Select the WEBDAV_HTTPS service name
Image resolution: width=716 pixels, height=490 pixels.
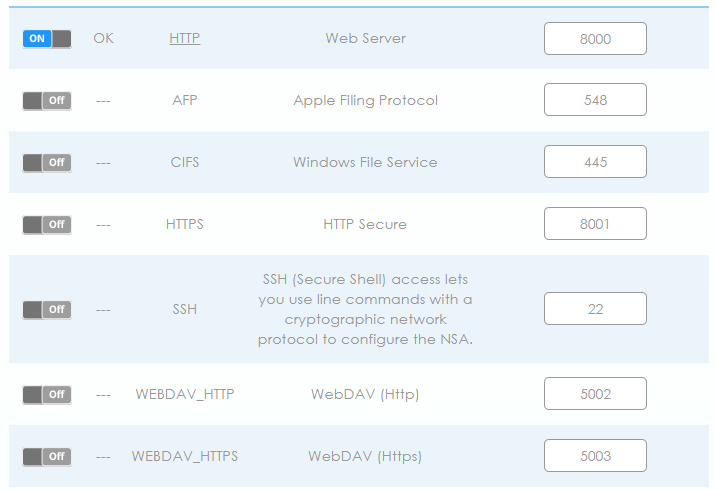click(x=184, y=456)
